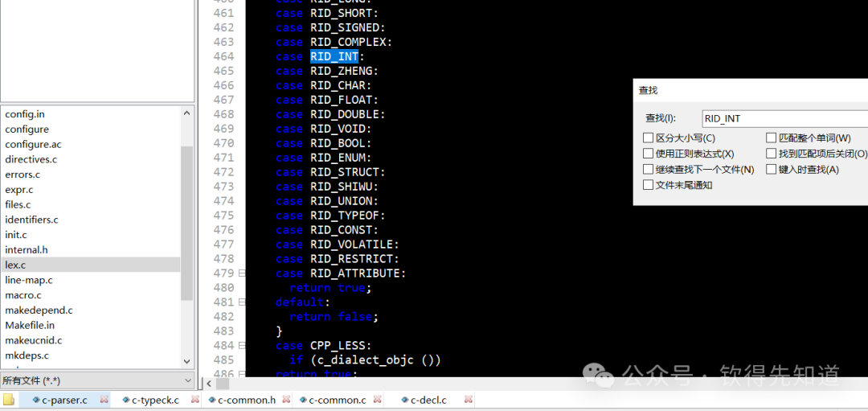Click the horizontal scrollbar thumb under the code
The image size is (868, 411).
pos(223,384)
